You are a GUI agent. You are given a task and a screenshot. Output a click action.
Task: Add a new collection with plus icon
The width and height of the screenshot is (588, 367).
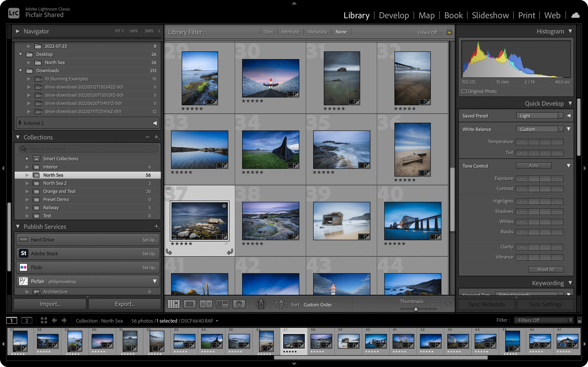[x=157, y=137]
